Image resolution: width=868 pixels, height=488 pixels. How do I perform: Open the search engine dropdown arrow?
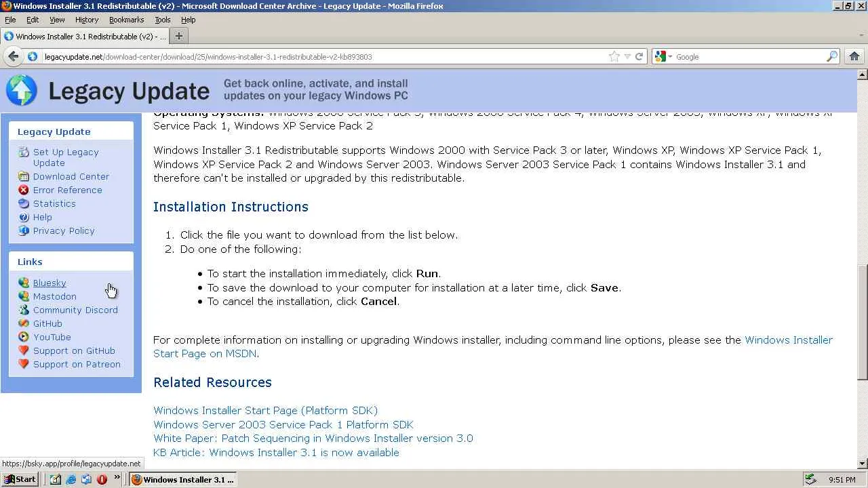(x=670, y=57)
